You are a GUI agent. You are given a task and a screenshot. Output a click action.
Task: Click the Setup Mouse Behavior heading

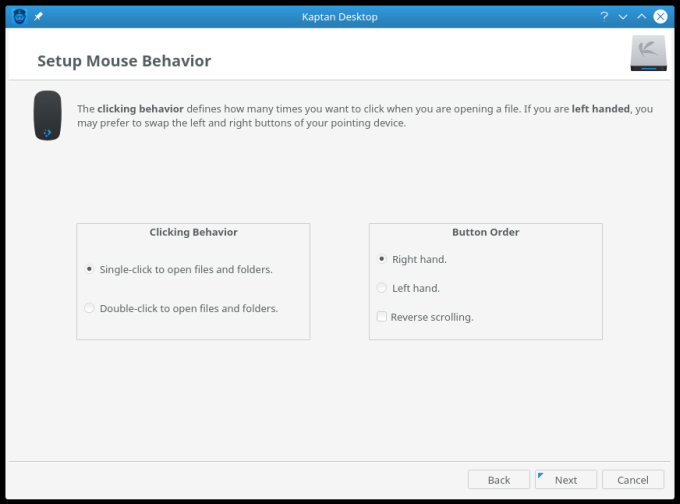point(124,61)
